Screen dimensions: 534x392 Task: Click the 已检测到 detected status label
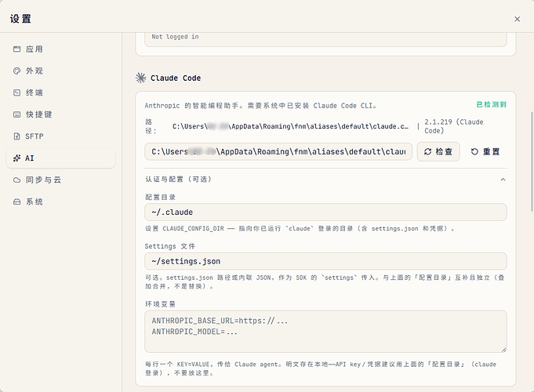coord(491,104)
